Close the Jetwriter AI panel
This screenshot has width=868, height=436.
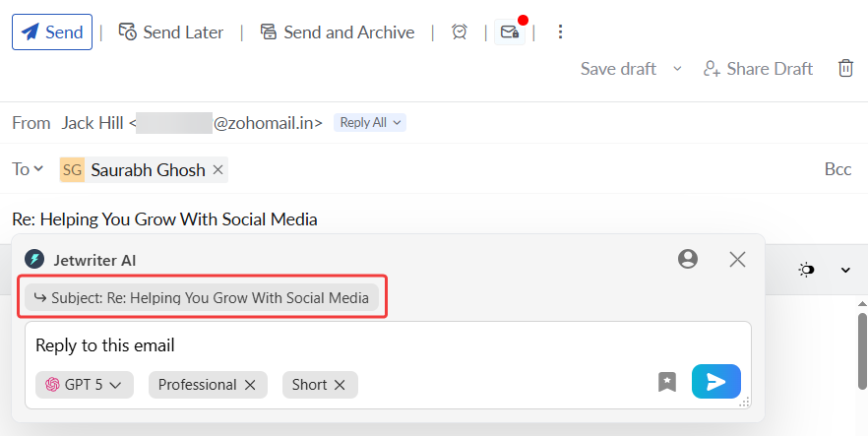click(737, 259)
